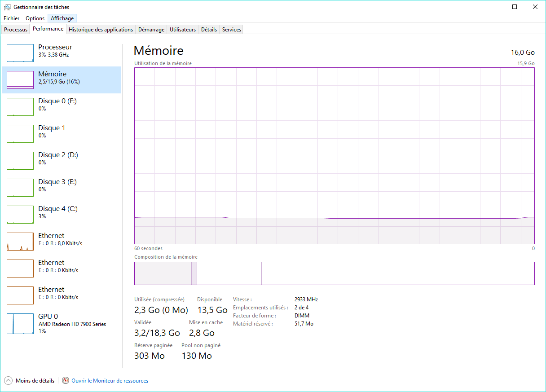Click the '60 secondes' axis label
Image resolution: width=546 pixels, height=392 pixels.
point(148,248)
